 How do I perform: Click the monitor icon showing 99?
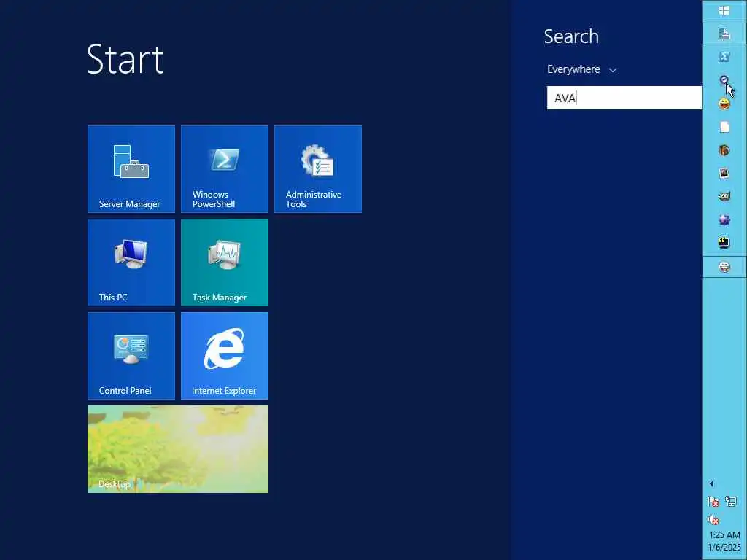coord(724,243)
